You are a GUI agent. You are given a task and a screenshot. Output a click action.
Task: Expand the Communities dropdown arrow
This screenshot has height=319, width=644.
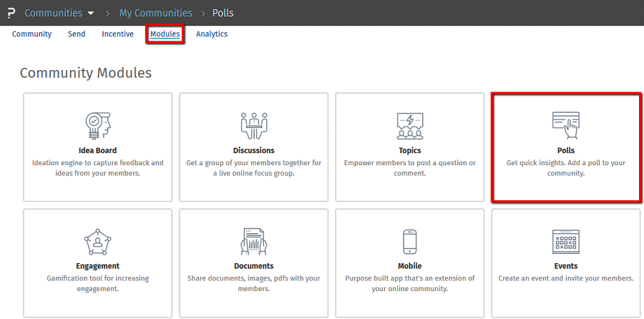[91, 13]
